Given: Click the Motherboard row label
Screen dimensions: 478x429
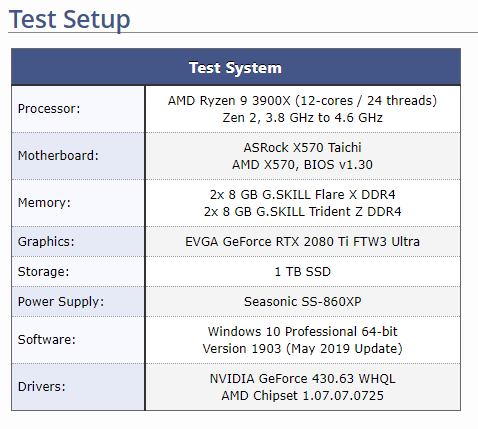Looking at the screenshot, I should pos(58,156).
